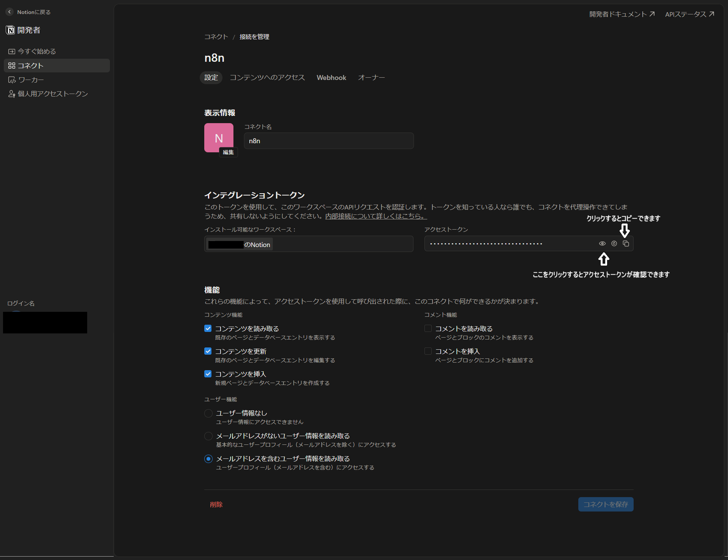
Task: Click the 個人用アクセストークン person-key icon
Action: coord(12,94)
